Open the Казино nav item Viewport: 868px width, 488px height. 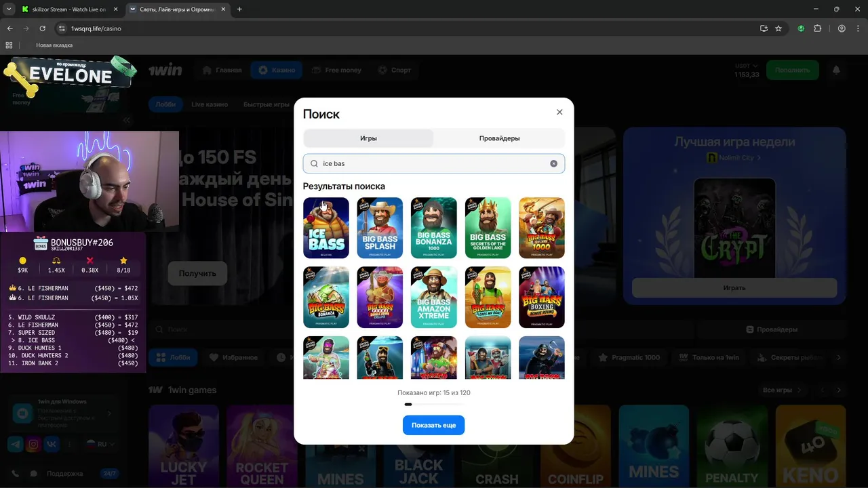pyautogui.click(x=277, y=70)
